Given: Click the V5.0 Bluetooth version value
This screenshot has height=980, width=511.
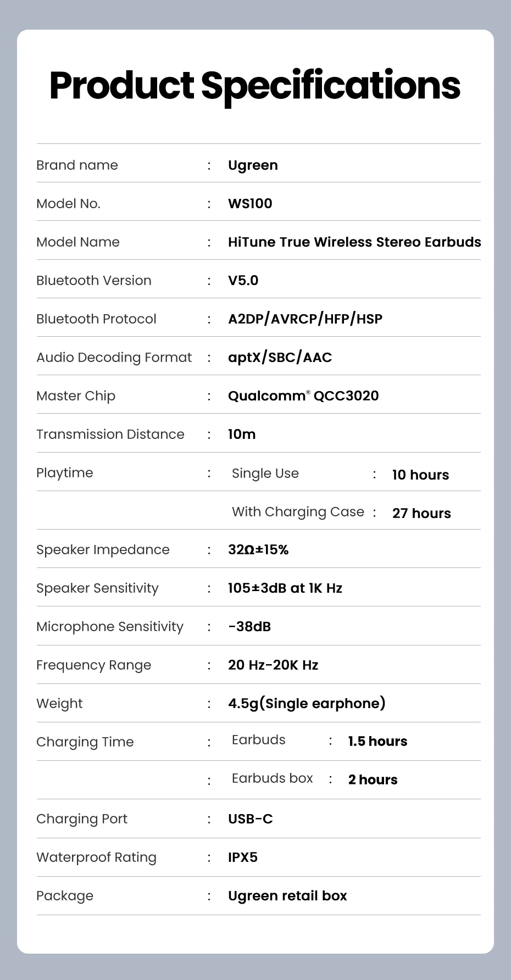Looking at the screenshot, I should pyautogui.click(x=243, y=281).
